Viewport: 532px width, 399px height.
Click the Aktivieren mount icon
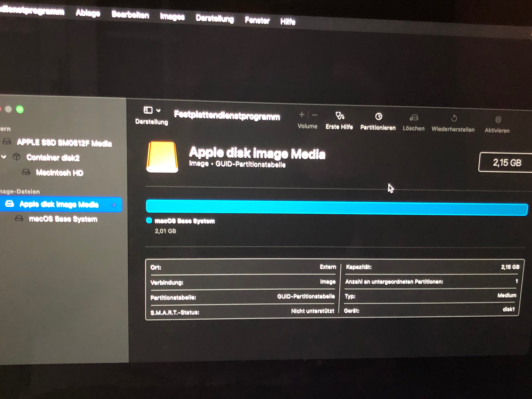[498, 120]
